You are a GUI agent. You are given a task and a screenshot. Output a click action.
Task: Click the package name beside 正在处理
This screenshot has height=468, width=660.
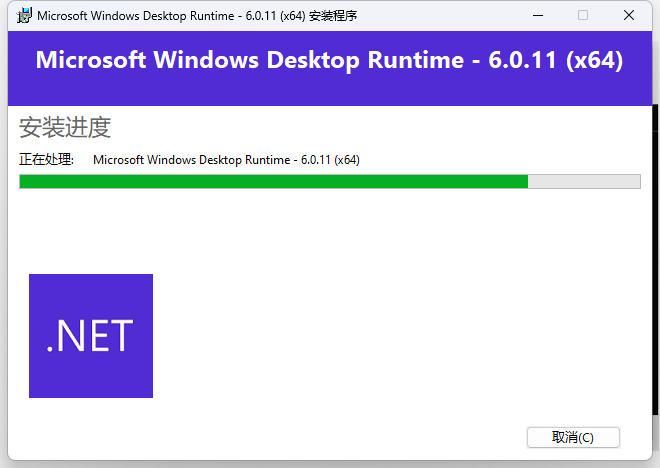(x=226, y=160)
